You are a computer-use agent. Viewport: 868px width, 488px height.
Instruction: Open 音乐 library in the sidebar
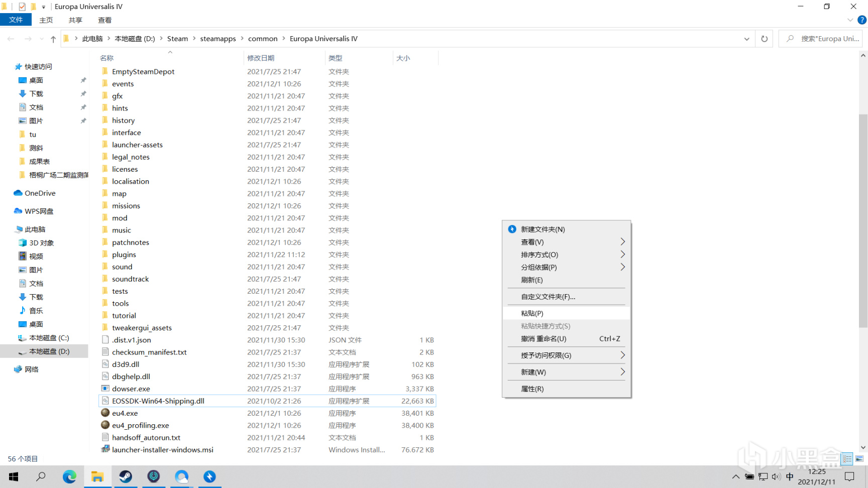36,311
